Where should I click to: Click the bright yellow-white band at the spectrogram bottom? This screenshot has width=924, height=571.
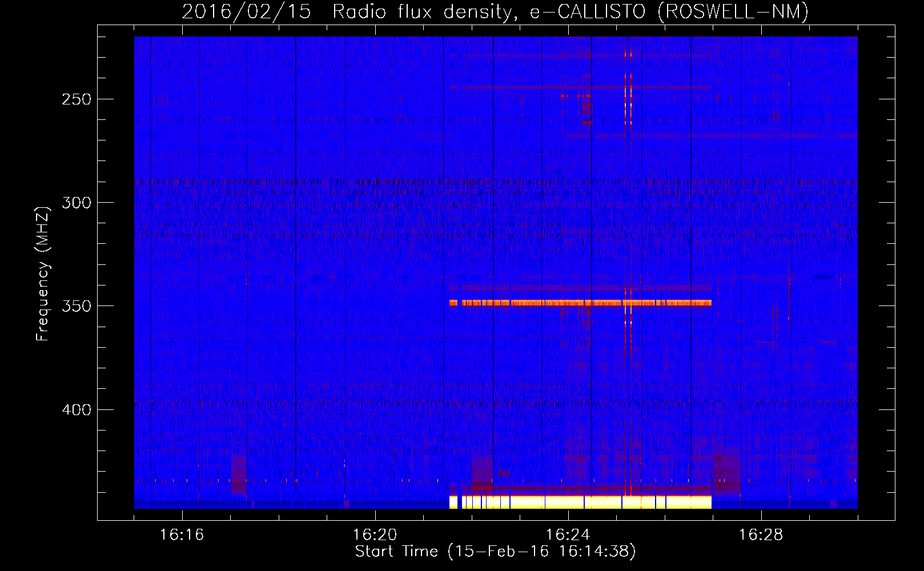(580, 502)
